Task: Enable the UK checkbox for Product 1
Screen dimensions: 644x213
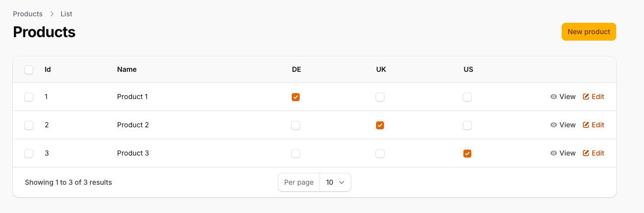Action: pyautogui.click(x=380, y=97)
